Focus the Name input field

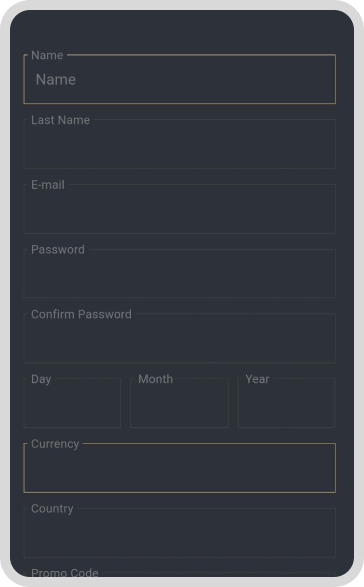point(179,79)
